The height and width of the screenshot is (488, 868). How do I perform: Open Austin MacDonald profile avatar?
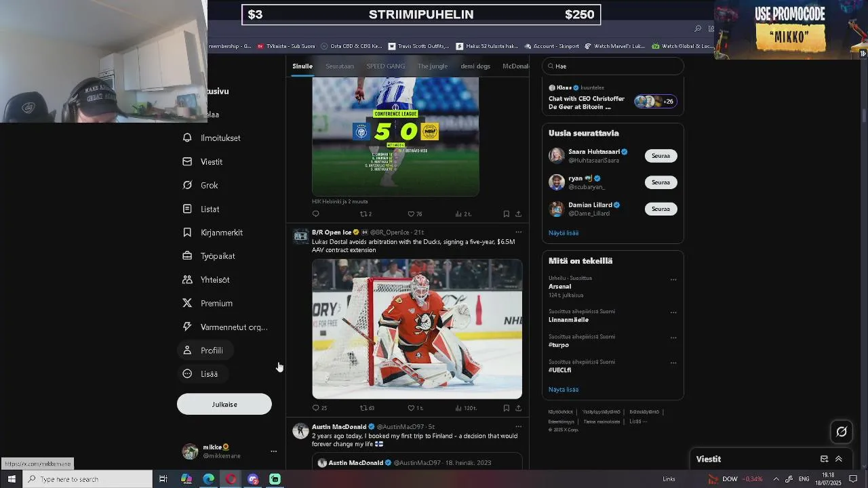click(300, 431)
